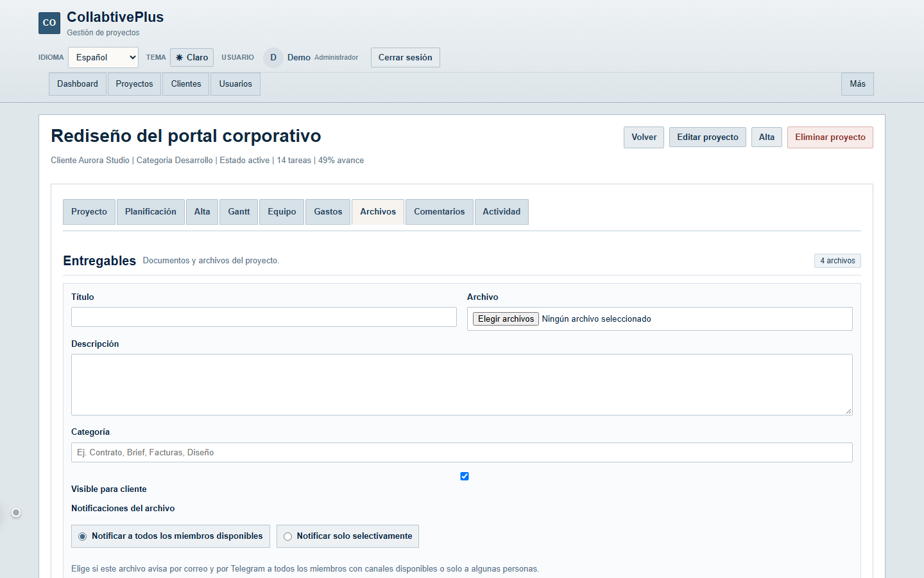924x578 pixels.
Task: Switch to the Equipo tab
Action: [x=282, y=212]
